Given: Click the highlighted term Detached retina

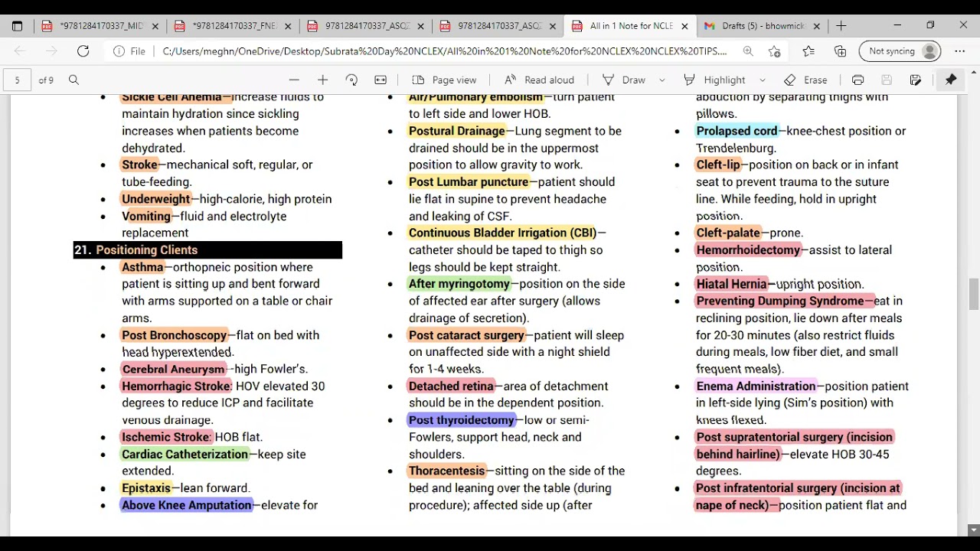Looking at the screenshot, I should pos(450,386).
